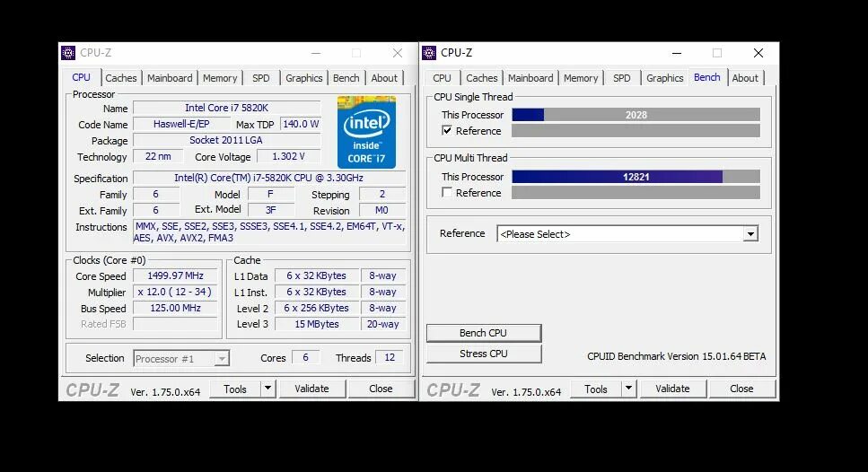Open Memory tab in left window
The height and width of the screenshot is (472, 868).
[x=220, y=78]
